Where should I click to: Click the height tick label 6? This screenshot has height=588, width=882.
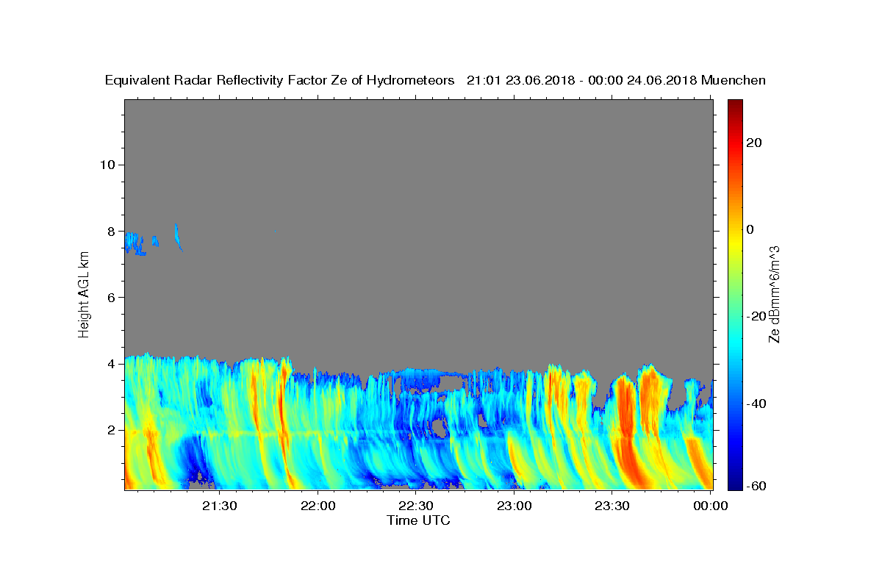[x=110, y=297]
